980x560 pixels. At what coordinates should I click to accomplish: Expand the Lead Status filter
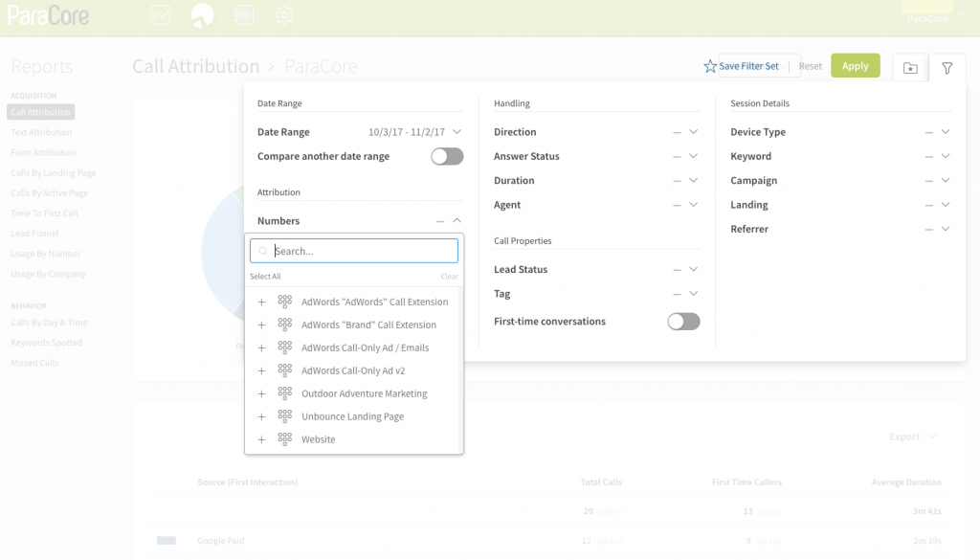pos(693,269)
